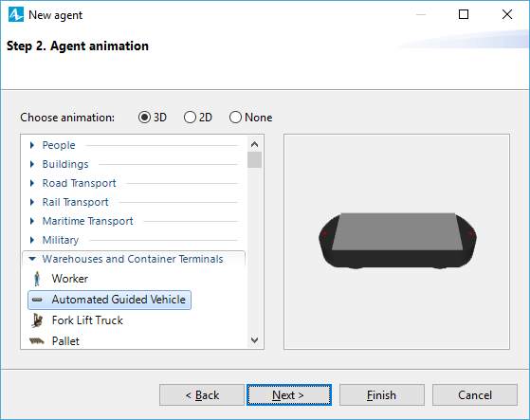Viewport: 530px width, 420px height.
Task: Choose the Fork Lift Truck icon
Action: click(x=37, y=320)
